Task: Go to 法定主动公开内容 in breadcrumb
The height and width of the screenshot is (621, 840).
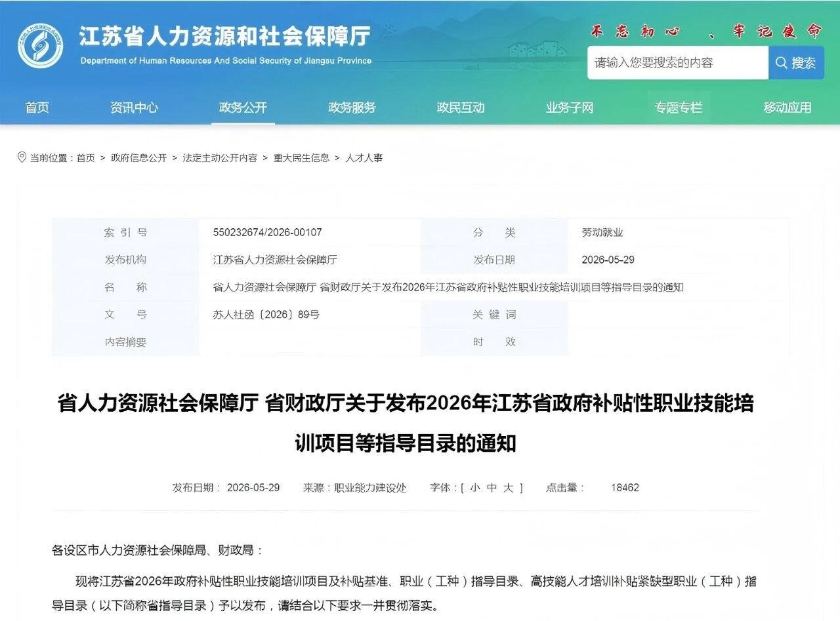Action: coord(220,158)
